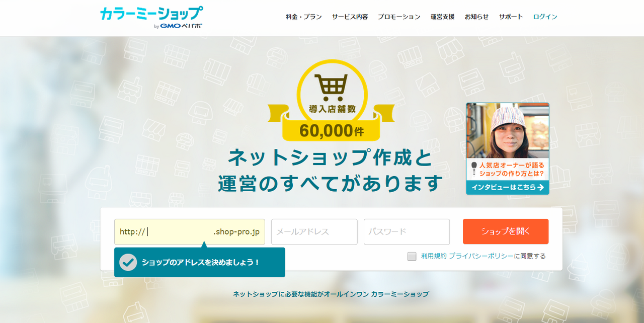This screenshot has width=644, height=323.
Task: Open the プロモーション menu item
Action: pyautogui.click(x=399, y=17)
